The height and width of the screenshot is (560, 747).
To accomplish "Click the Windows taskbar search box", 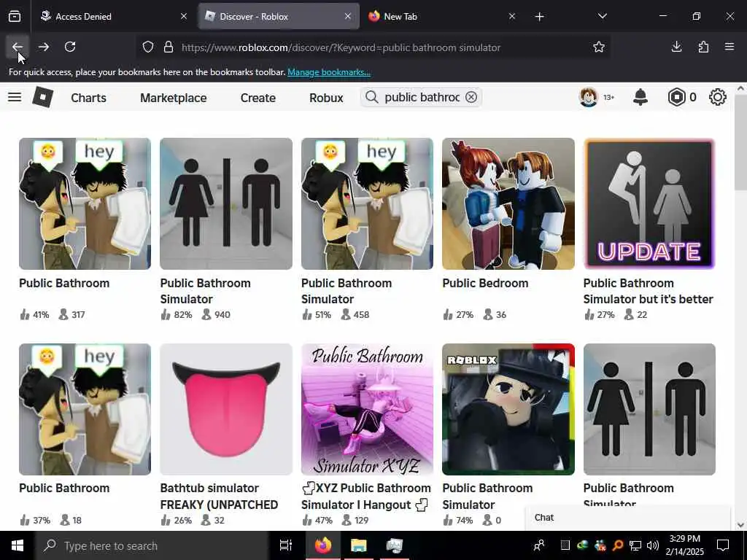I will coord(152,545).
